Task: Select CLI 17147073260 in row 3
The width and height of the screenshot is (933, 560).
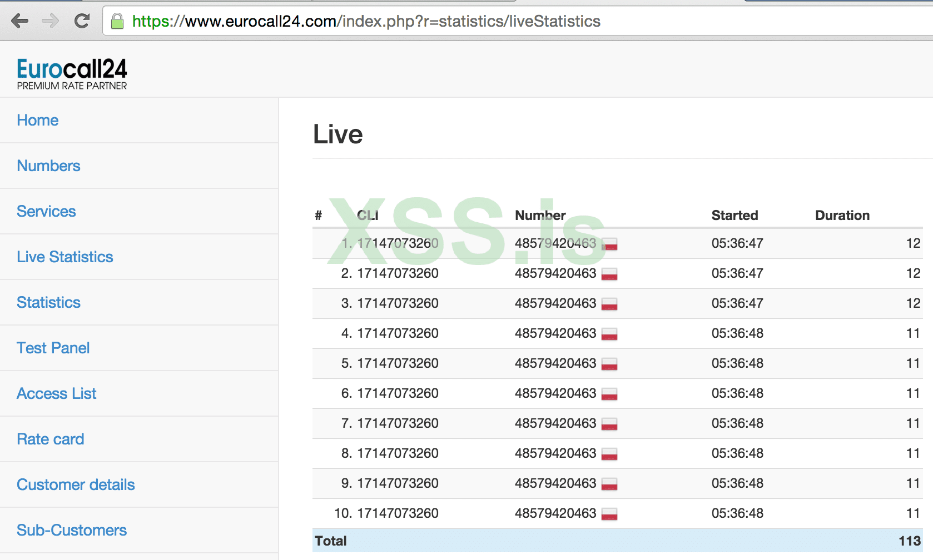Action: click(398, 303)
